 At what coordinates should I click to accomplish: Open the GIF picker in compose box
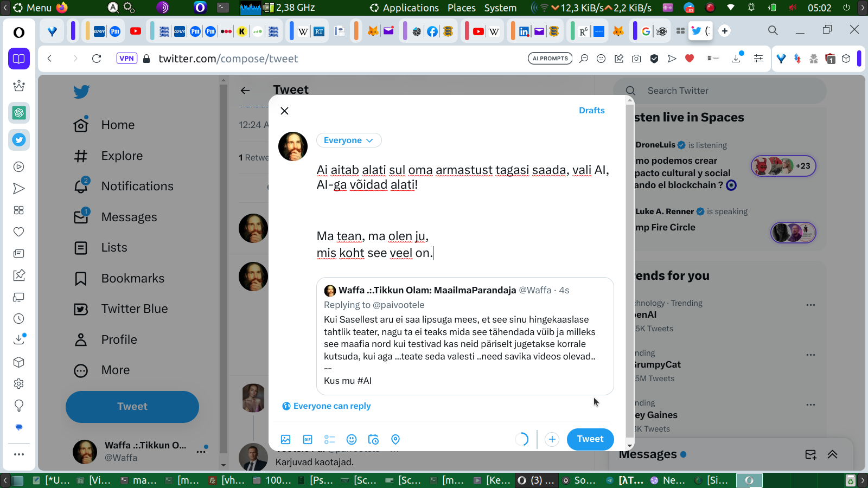point(308,439)
